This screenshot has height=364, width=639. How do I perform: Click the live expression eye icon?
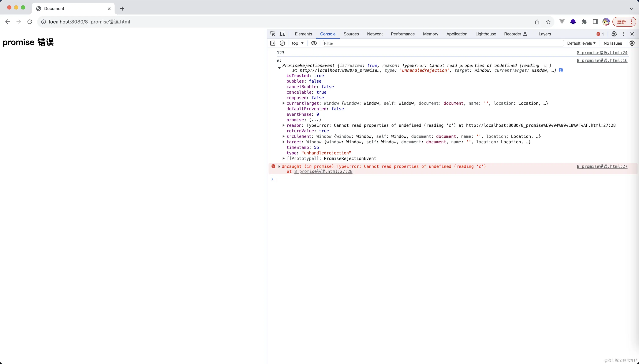tap(314, 43)
